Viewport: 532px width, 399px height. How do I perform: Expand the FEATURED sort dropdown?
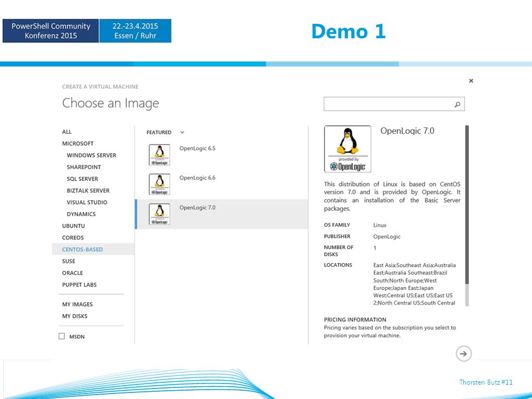coord(182,132)
